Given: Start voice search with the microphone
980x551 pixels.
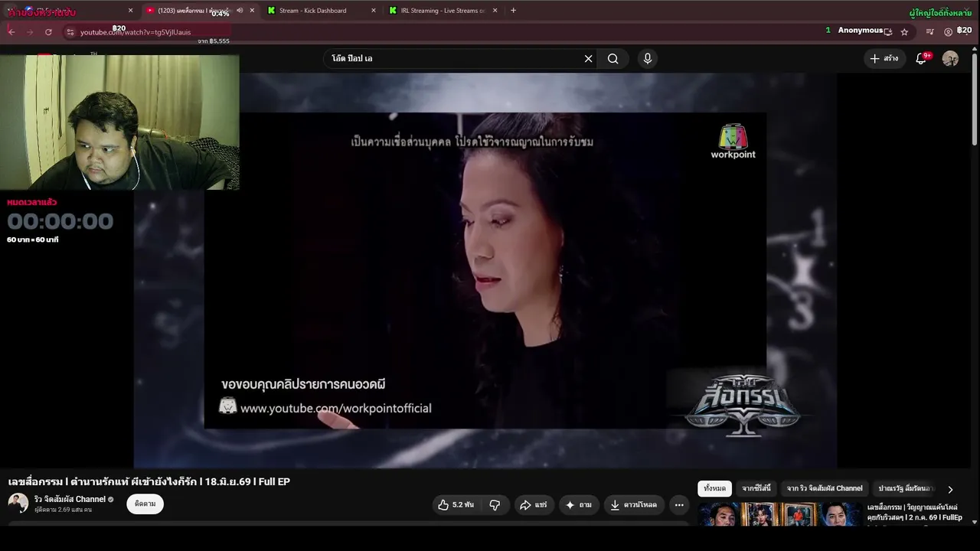Looking at the screenshot, I should click(x=648, y=59).
